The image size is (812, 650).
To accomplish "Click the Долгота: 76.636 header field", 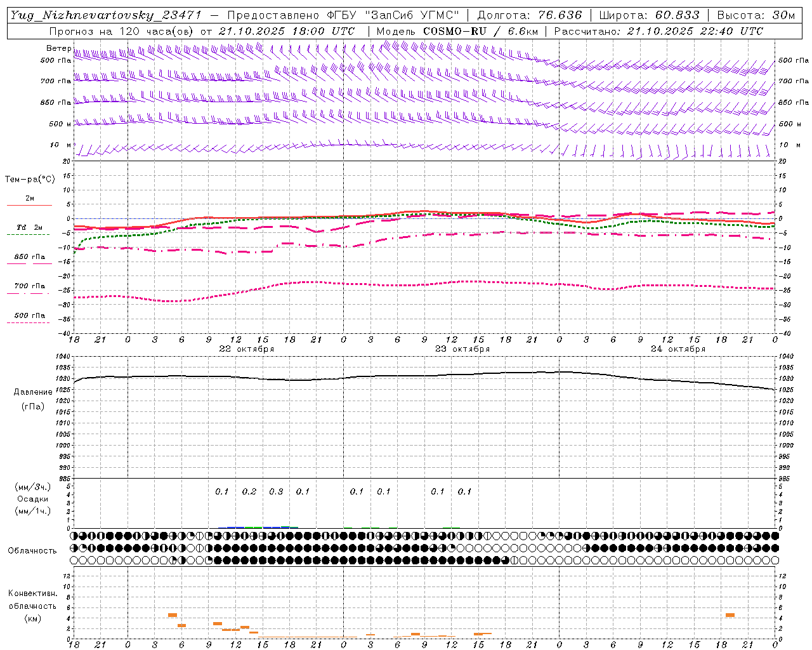I will pos(530,15).
